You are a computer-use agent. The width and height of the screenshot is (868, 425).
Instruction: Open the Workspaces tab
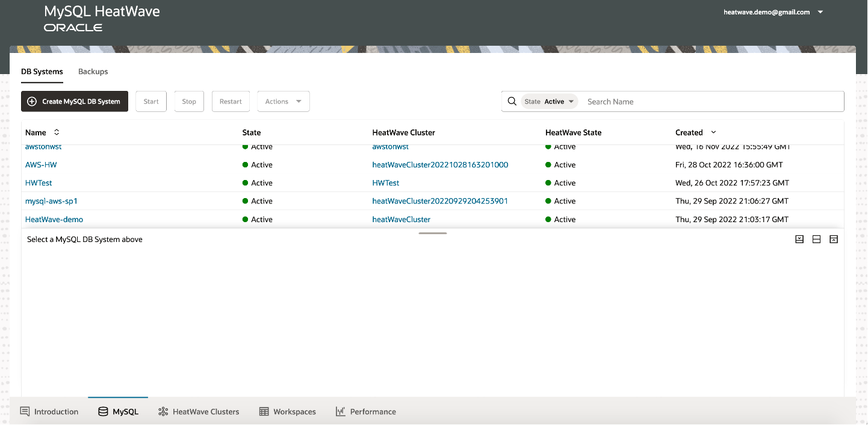[x=287, y=412]
